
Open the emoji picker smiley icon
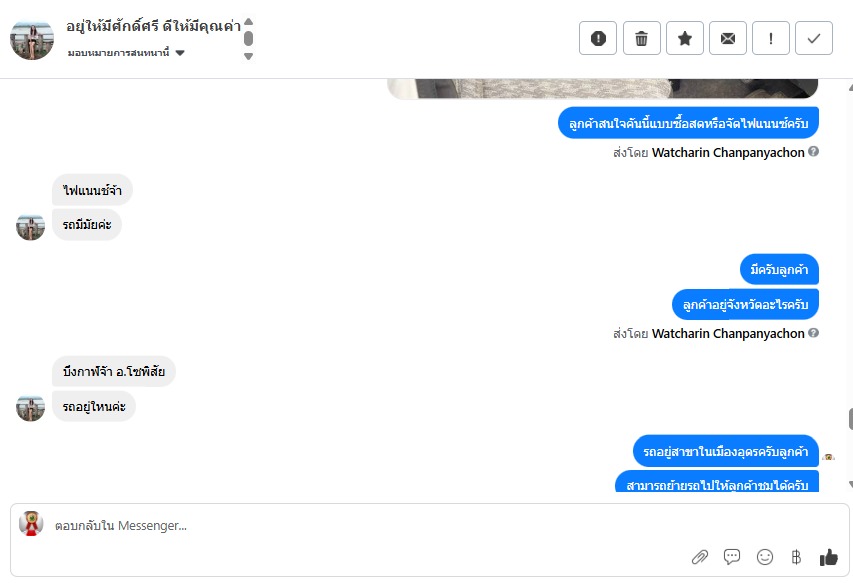pyautogui.click(x=765, y=557)
